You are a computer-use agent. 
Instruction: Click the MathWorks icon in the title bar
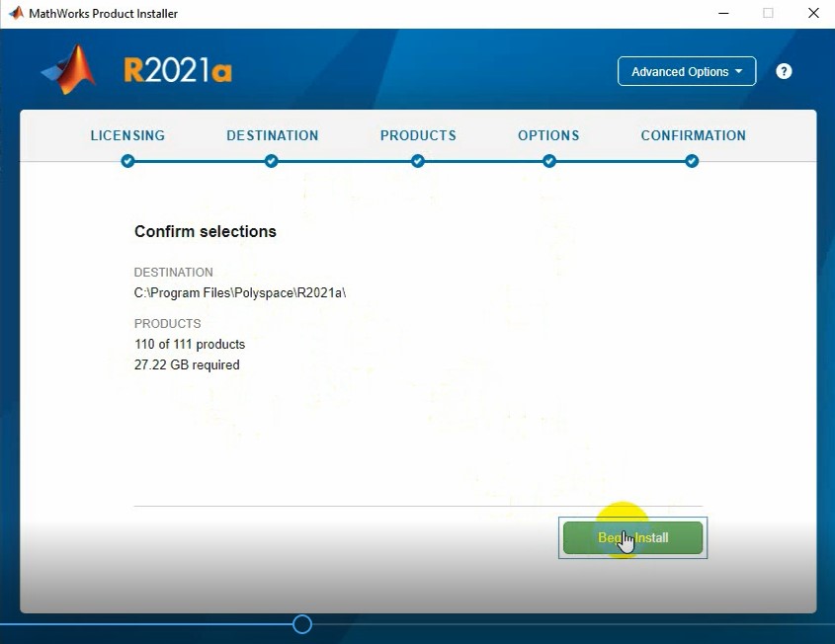(x=15, y=14)
